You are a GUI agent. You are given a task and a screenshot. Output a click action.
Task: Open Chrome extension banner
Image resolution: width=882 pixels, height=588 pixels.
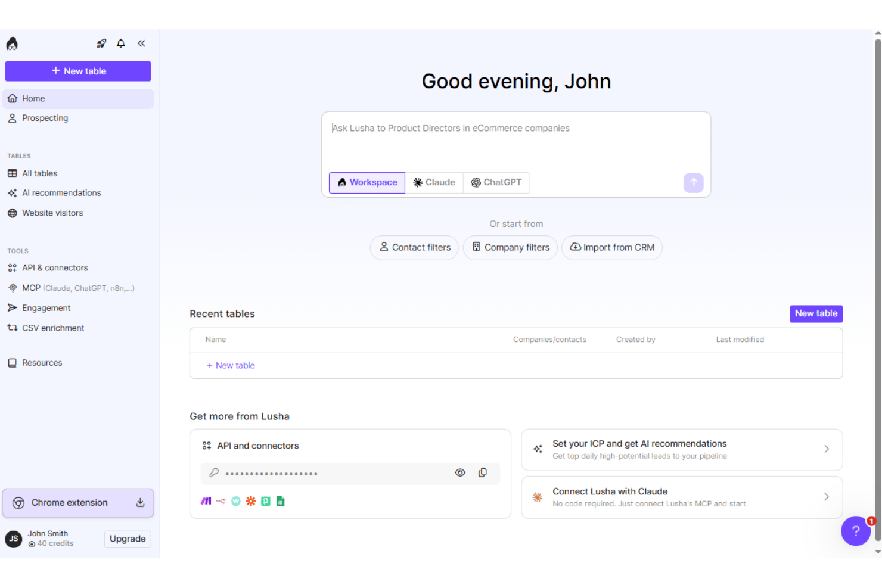pos(78,503)
